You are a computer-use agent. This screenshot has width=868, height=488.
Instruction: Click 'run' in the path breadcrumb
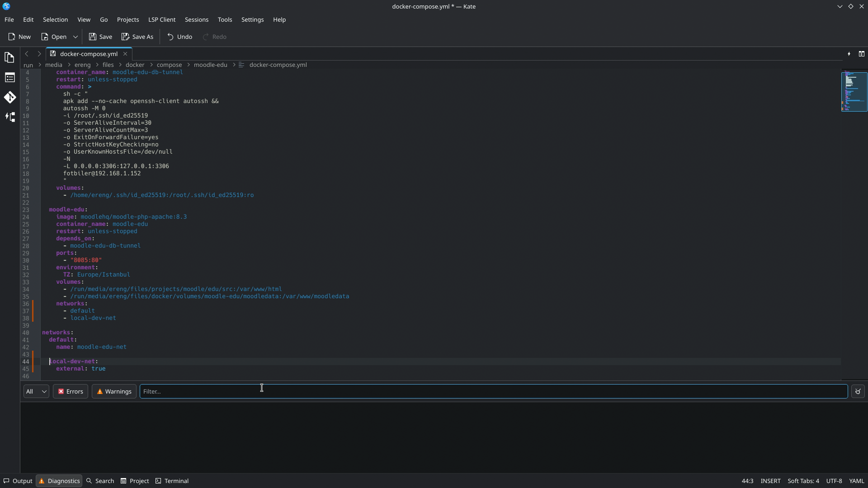(x=28, y=65)
